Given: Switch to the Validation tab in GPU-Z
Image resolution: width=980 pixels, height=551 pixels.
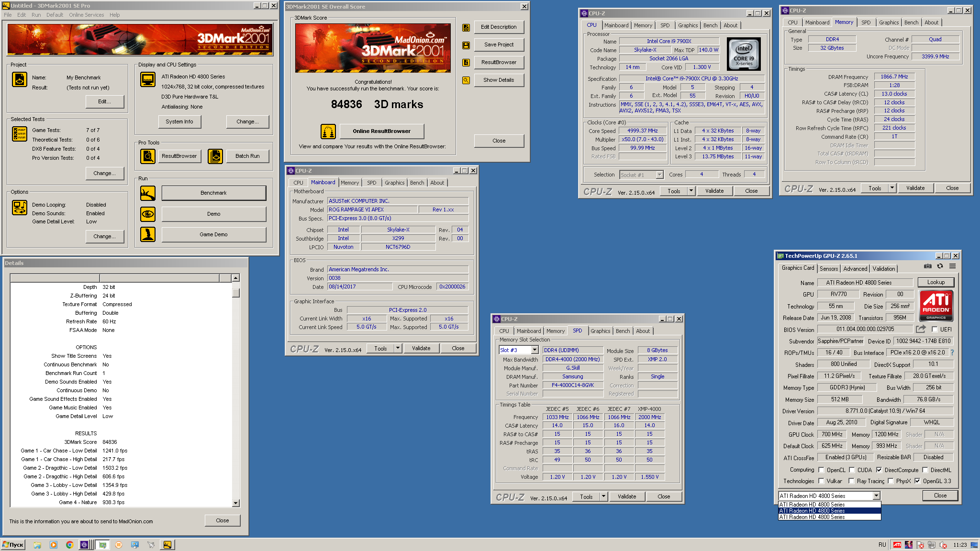Looking at the screenshot, I should click(x=884, y=269).
